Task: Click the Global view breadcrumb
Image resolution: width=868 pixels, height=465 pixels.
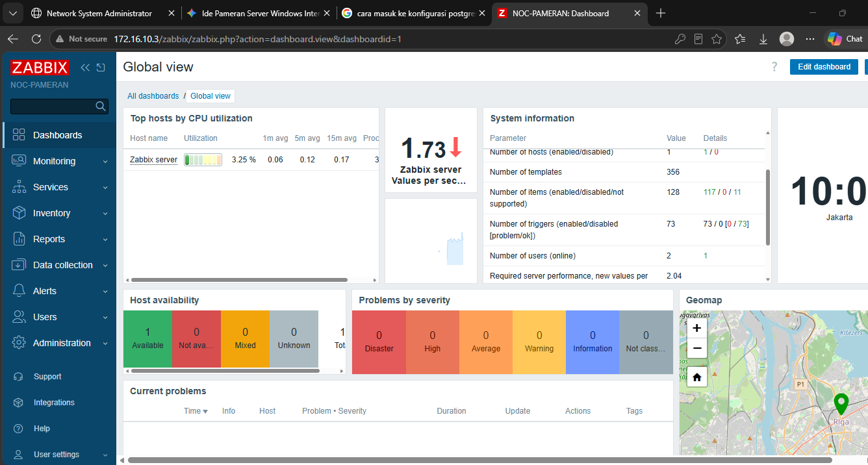Action: [x=211, y=96]
